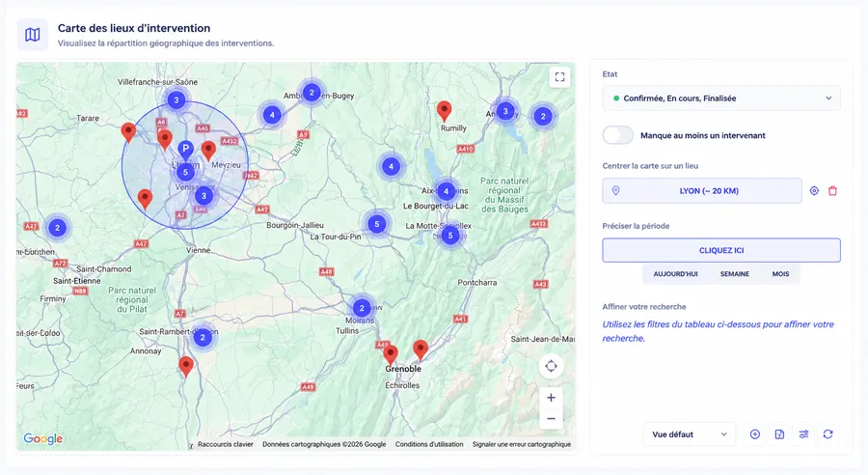Open the Vue défaut view dropdown
868x475 pixels.
click(690, 434)
